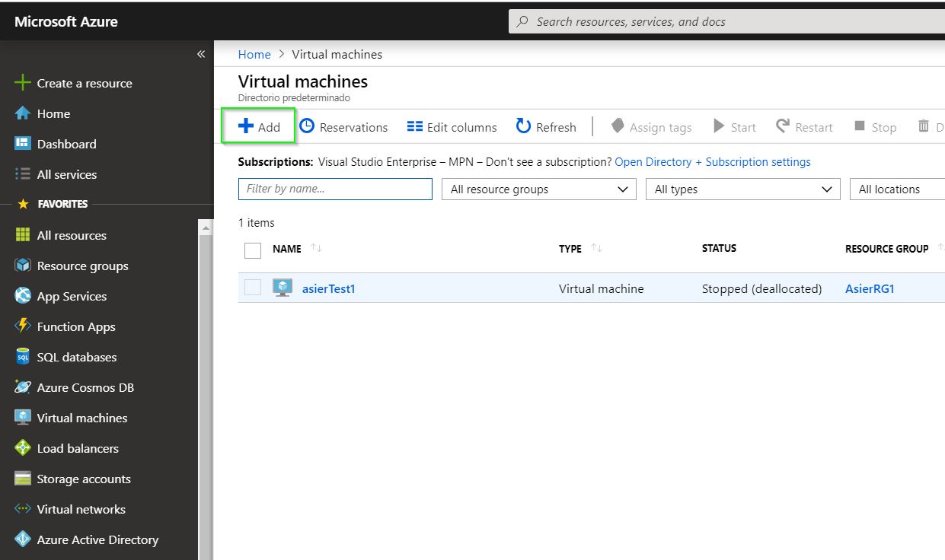945x560 pixels.
Task: Open the All resource groups dropdown
Action: 539,189
